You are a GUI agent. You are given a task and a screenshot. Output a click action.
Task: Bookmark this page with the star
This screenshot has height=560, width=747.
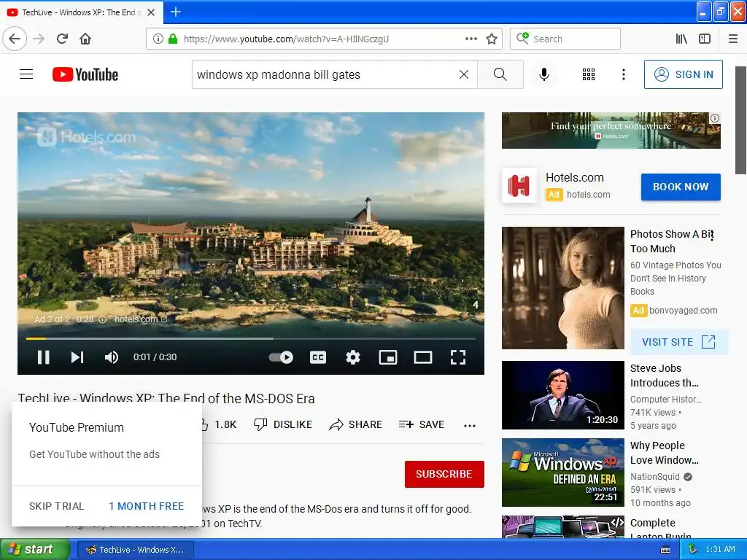pos(492,39)
